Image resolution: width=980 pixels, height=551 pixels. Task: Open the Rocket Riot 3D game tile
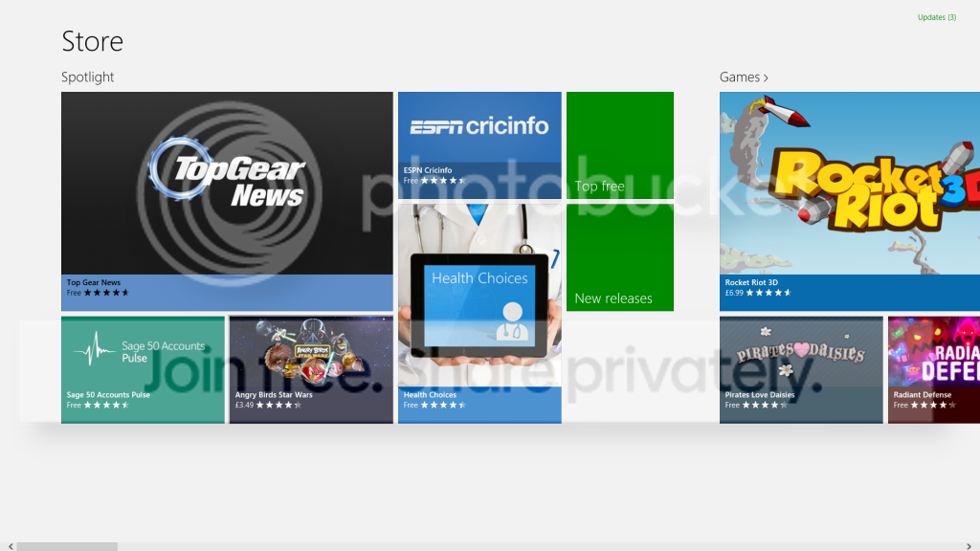click(850, 201)
